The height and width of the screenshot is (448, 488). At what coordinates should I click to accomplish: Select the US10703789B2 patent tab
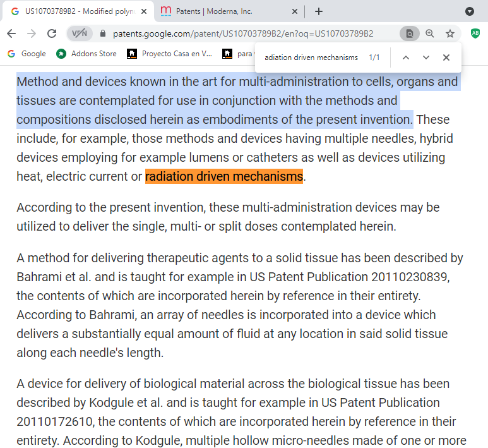79,11
